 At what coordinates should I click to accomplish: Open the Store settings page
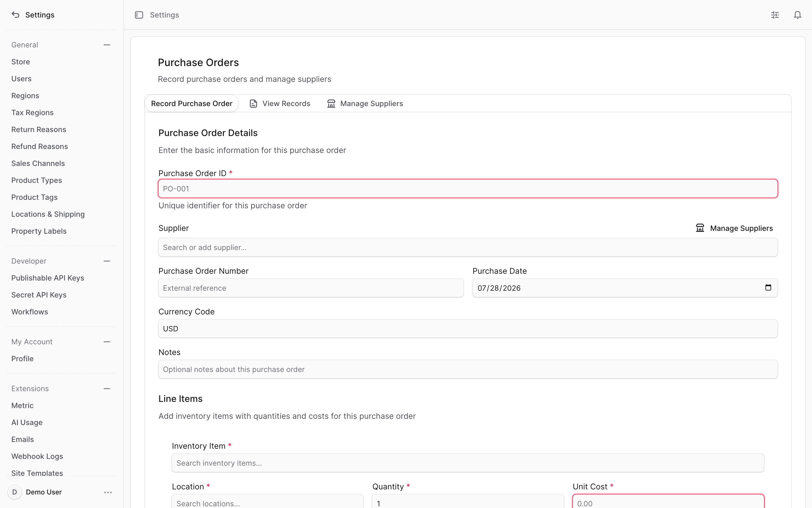(21, 62)
